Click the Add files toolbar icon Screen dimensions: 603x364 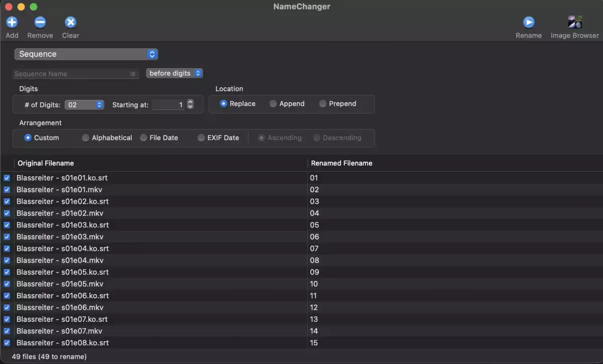12,22
